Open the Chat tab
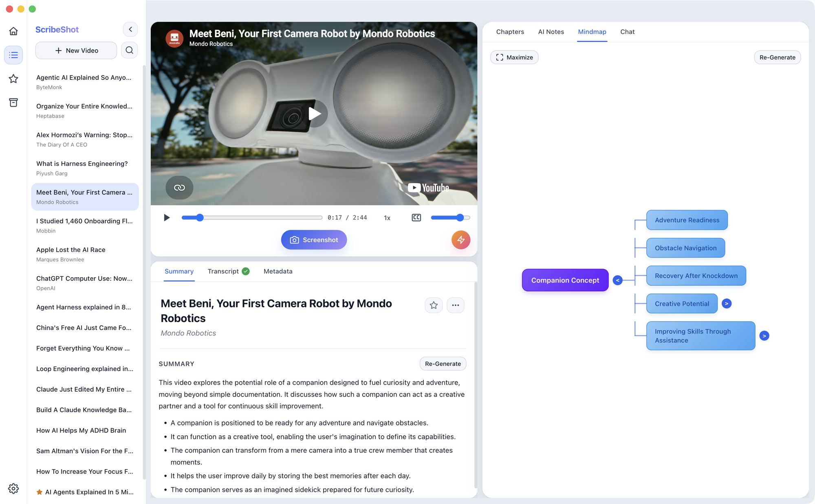This screenshot has width=815, height=504. (627, 32)
